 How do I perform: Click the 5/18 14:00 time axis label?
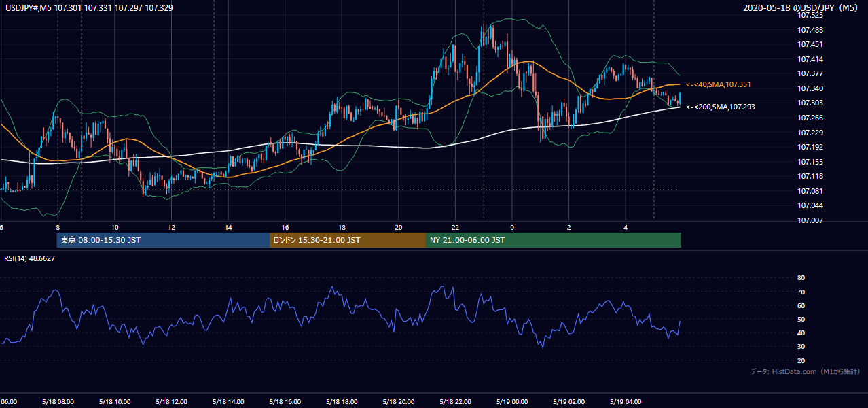tap(228, 402)
